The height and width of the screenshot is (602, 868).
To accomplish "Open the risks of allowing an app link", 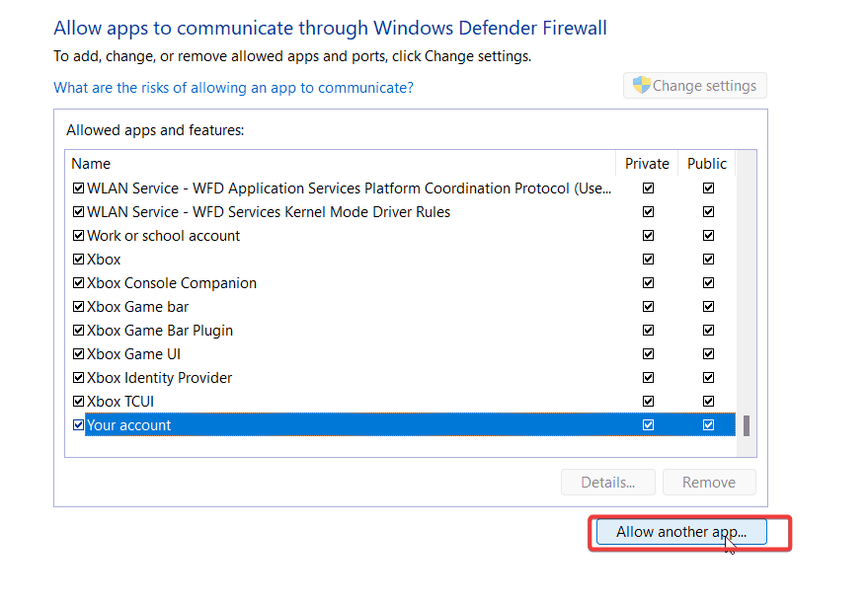I will point(233,88).
